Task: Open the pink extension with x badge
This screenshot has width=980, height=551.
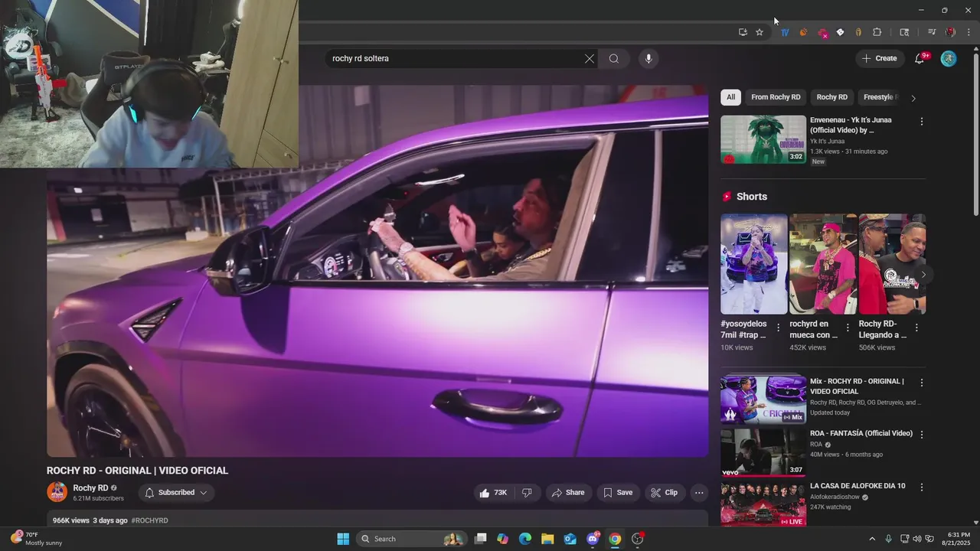Action: (x=822, y=33)
